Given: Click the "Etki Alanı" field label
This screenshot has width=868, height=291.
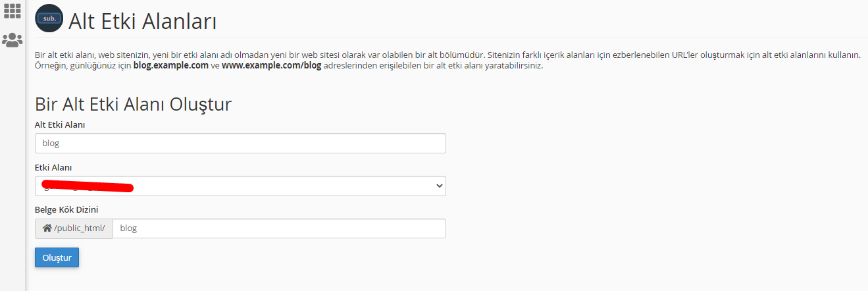Looking at the screenshot, I should pos(53,167).
